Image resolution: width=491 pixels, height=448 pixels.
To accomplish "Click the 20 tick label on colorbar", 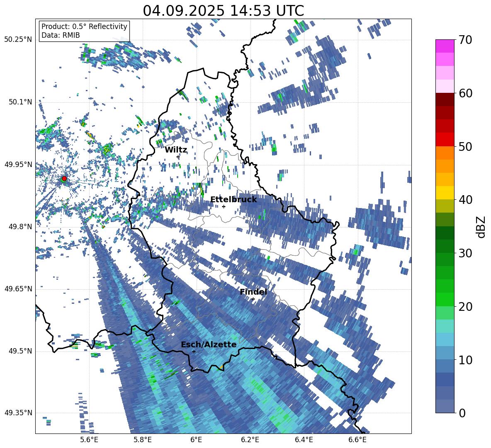I will pyautogui.click(x=465, y=307).
